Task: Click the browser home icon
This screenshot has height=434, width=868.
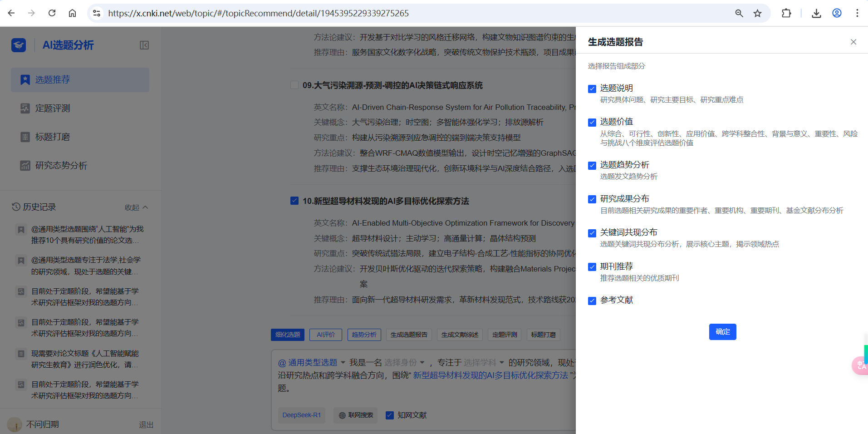Action: (72, 13)
